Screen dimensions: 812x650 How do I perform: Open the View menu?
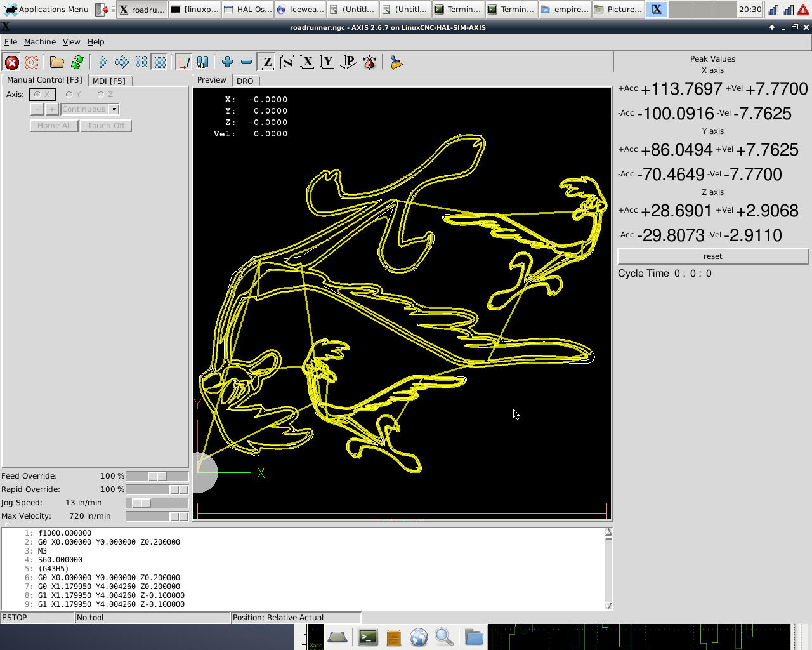click(71, 42)
